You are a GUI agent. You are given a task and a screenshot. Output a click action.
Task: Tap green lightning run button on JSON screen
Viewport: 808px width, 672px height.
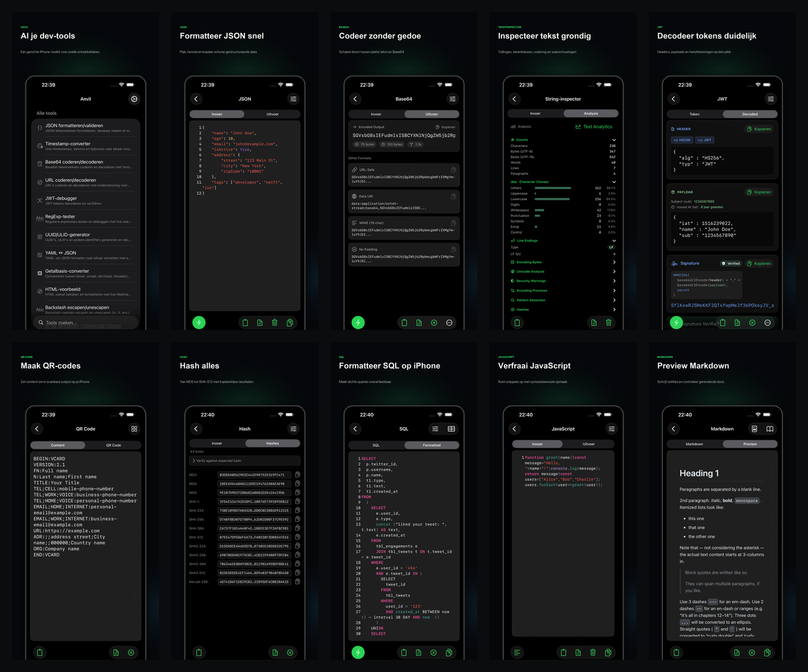coord(199,323)
